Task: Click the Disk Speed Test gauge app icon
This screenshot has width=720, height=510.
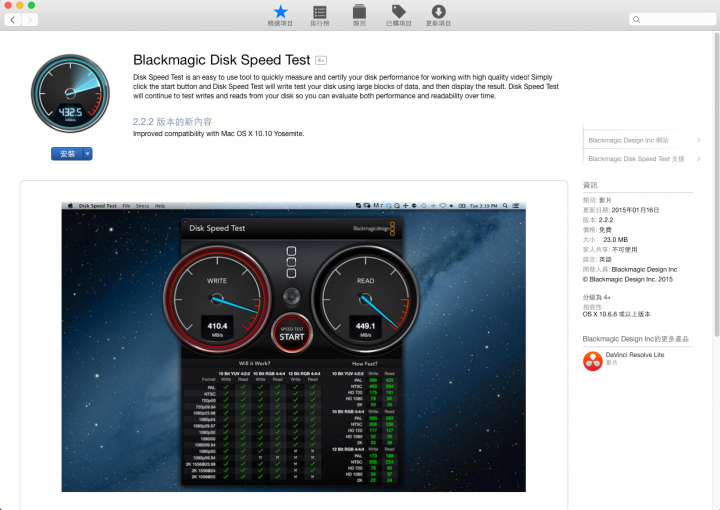Action: coord(70,94)
